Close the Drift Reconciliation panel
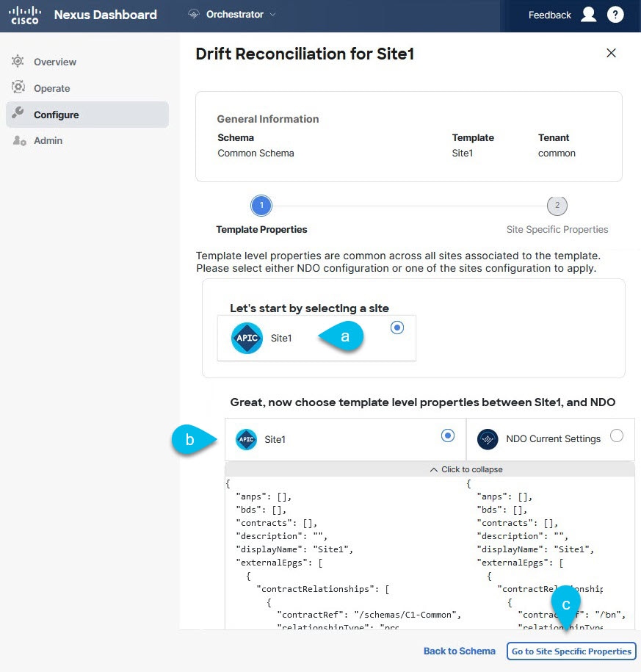 coord(611,53)
